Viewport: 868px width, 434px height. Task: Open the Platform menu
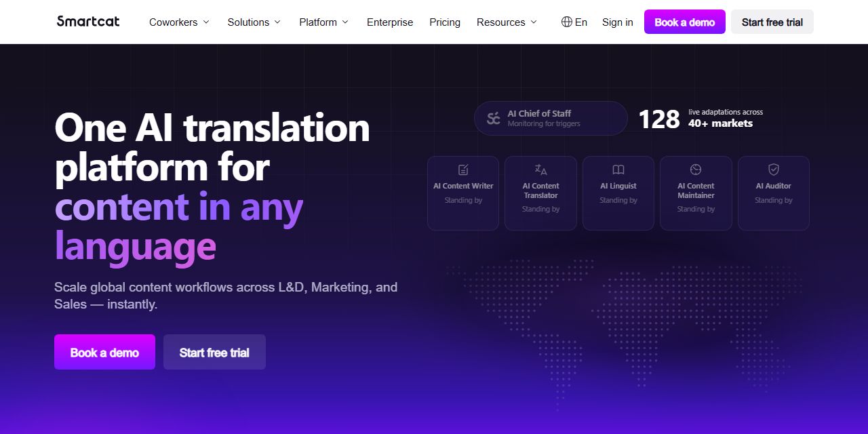(324, 22)
